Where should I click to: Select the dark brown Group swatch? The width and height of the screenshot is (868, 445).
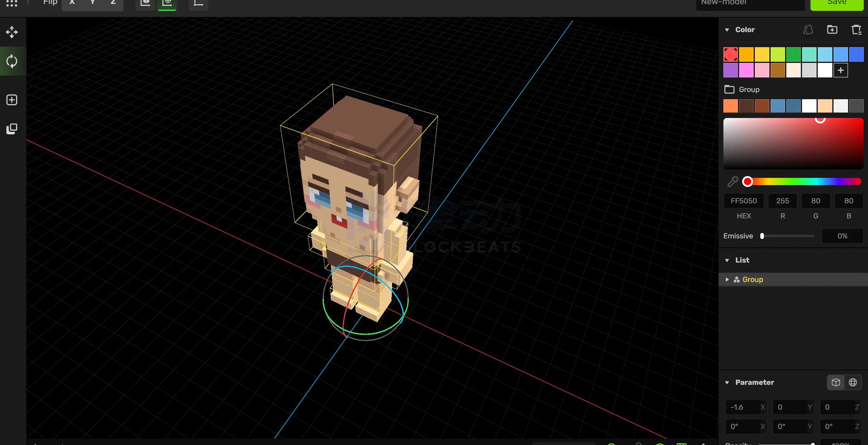click(746, 106)
